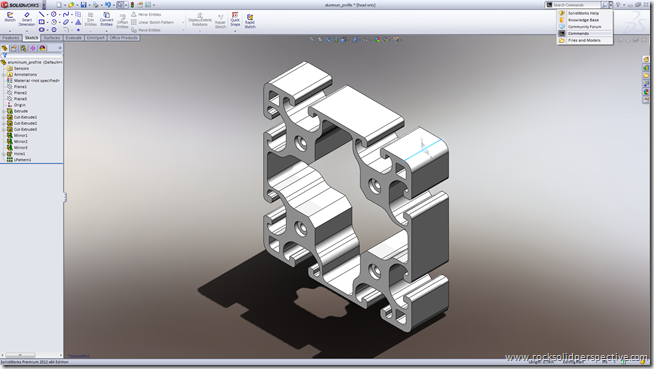Click the New document icon

tap(59, 5)
